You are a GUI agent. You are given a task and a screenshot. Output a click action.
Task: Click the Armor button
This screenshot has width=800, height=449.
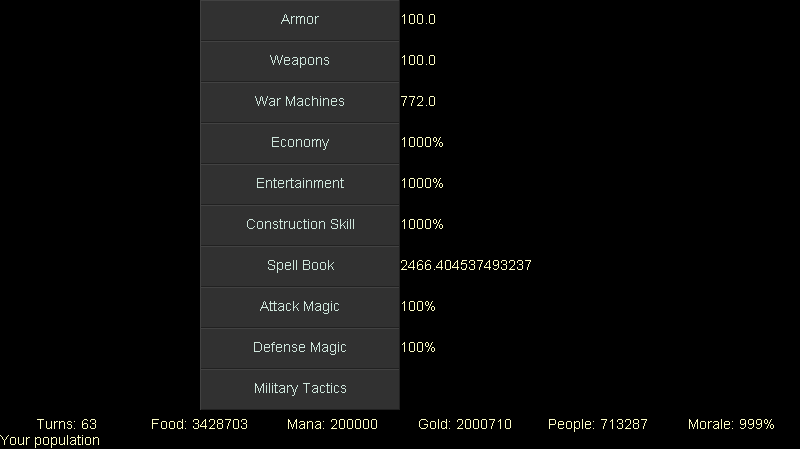(x=300, y=20)
